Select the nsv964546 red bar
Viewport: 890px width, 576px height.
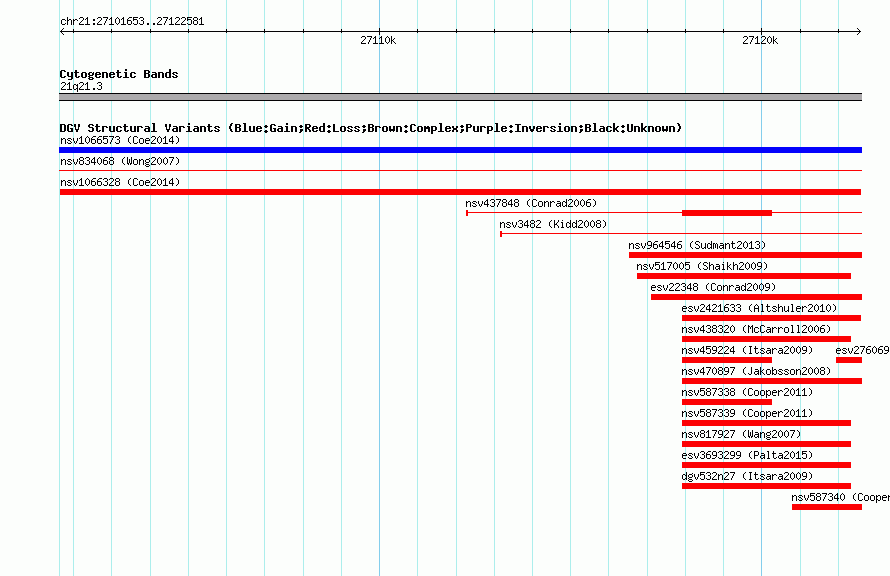pyautogui.click(x=745, y=255)
